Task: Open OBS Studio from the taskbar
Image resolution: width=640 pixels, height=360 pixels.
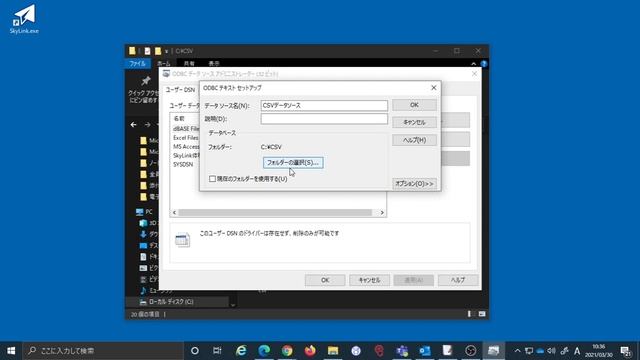Action: [471, 351]
